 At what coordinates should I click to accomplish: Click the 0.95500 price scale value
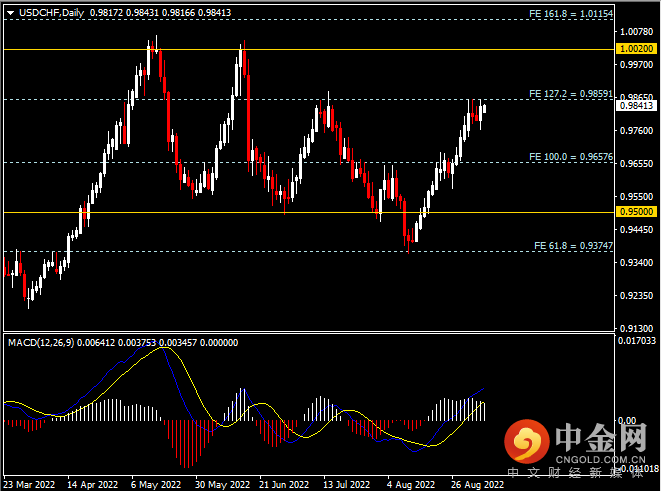coord(636,196)
